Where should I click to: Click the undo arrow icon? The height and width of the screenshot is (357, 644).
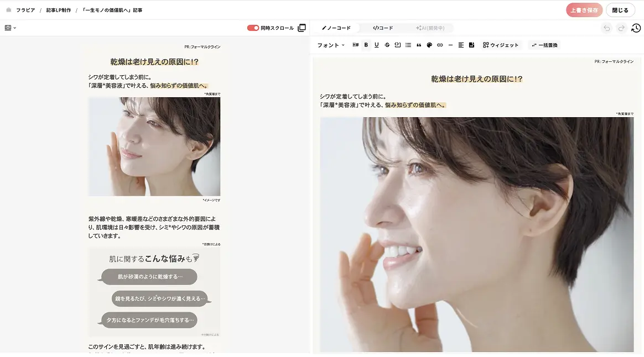pyautogui.click(x=607, y=27)
